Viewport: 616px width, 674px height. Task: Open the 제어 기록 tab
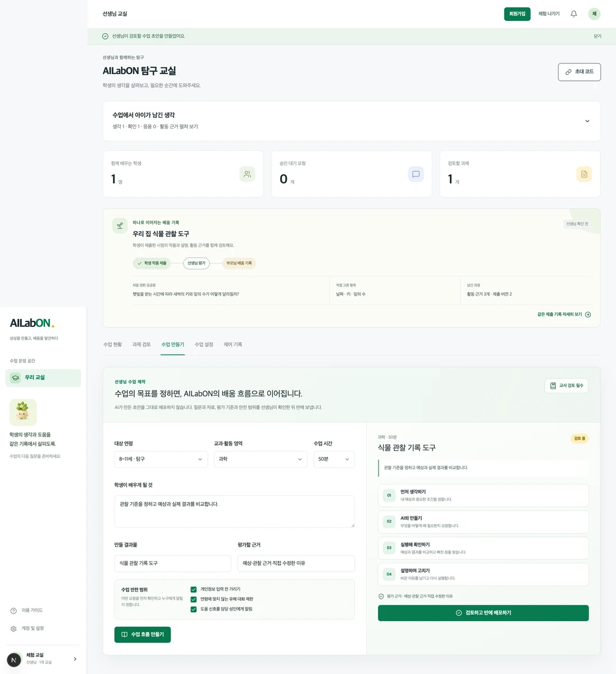coord(233,345)
